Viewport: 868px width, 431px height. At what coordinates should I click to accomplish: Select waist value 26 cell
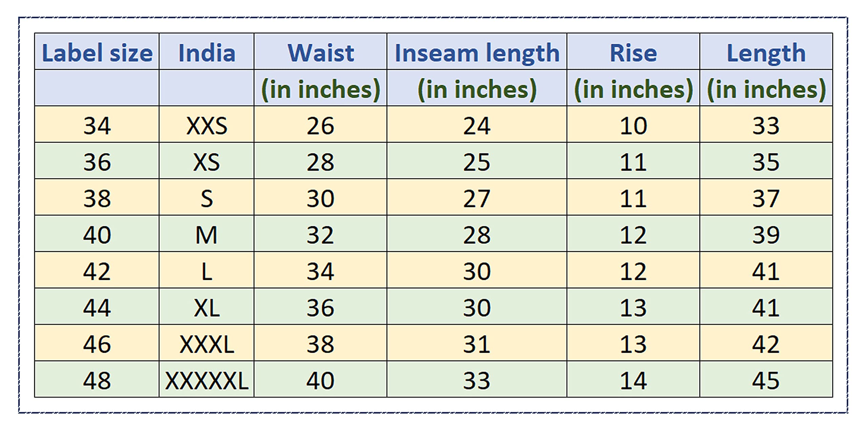(x=320, y=125)
